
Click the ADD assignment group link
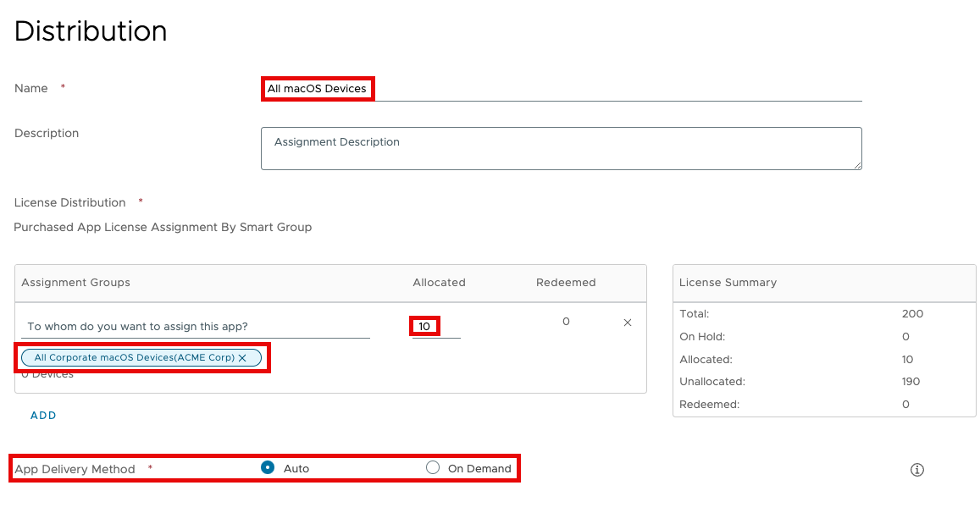click(x=43, y=416)
